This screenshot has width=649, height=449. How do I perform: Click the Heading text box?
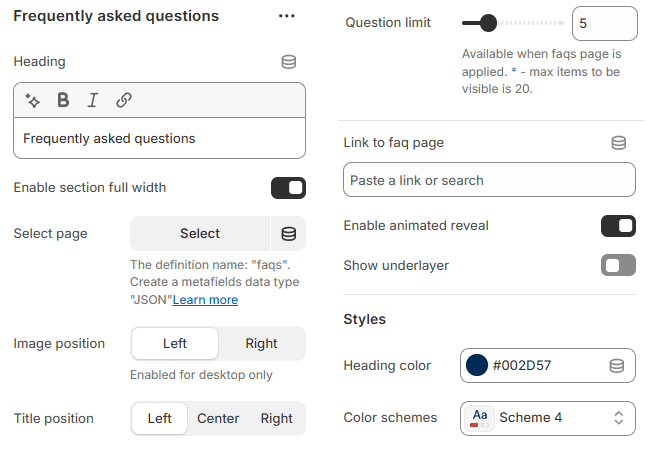[x=159, y=139]
